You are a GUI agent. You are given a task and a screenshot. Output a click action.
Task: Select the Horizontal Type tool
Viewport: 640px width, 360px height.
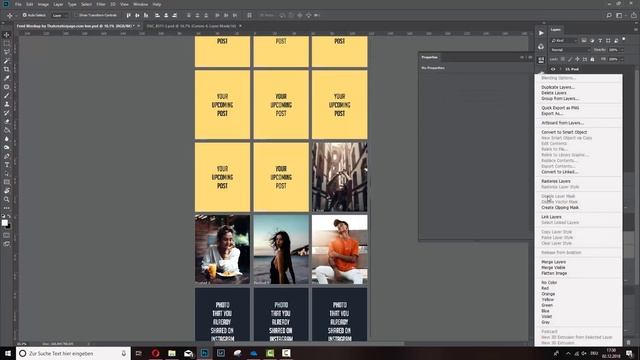(x=7, y=164)
